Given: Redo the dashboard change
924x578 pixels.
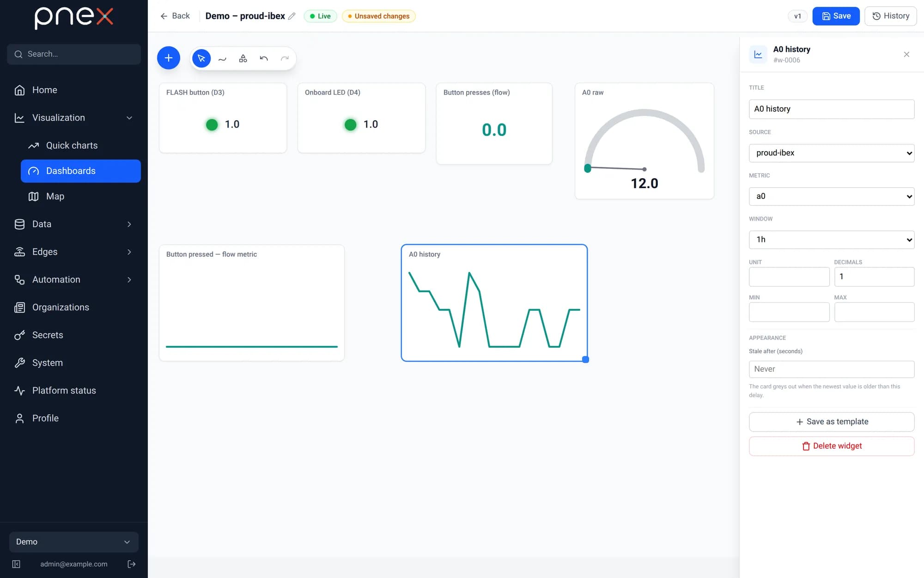Looking at the screenshot, I should tap(285, 58).
